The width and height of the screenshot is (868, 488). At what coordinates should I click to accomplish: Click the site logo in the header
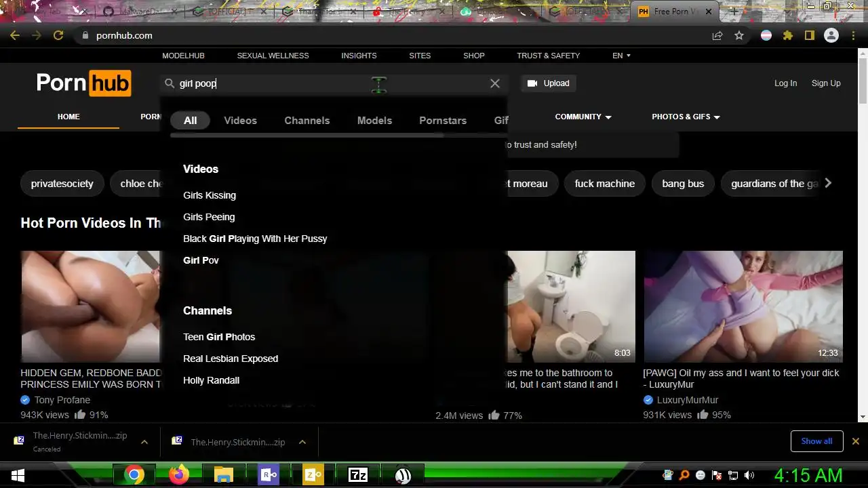[x=83, y=83]
